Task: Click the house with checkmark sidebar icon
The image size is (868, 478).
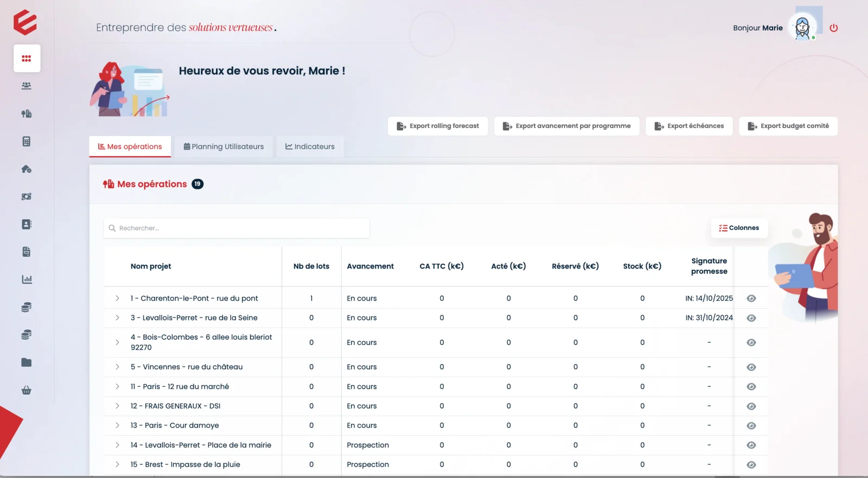Action: pos(26,169)
